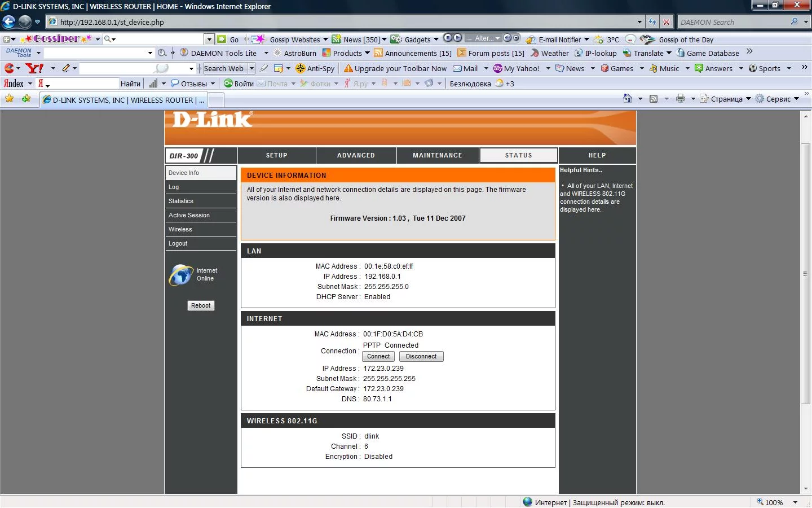Open the Favorites Center star
The width and height of the screenshot is (812, 508).
coord(9,99)
